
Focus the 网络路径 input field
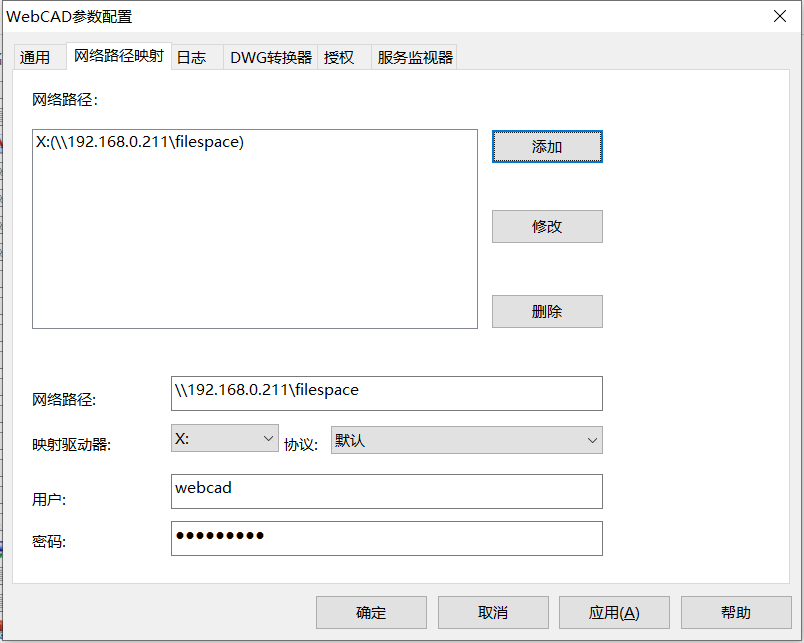pos(387,393)
